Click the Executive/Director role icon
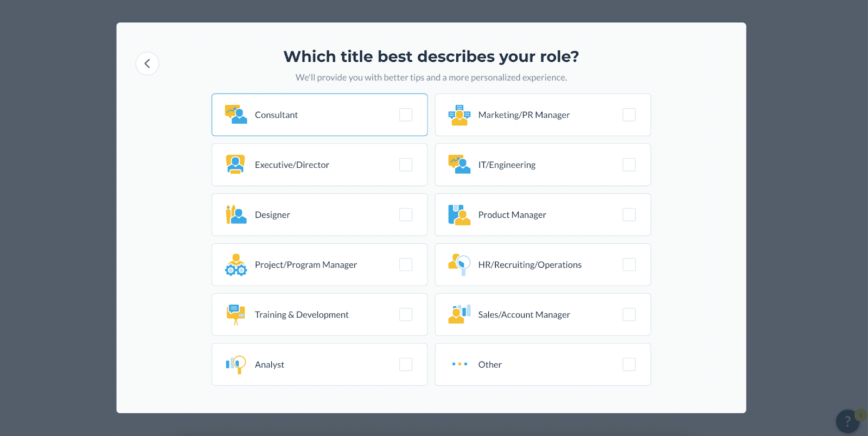This screenshot has height=436, width=868. (x=235, y=165)
